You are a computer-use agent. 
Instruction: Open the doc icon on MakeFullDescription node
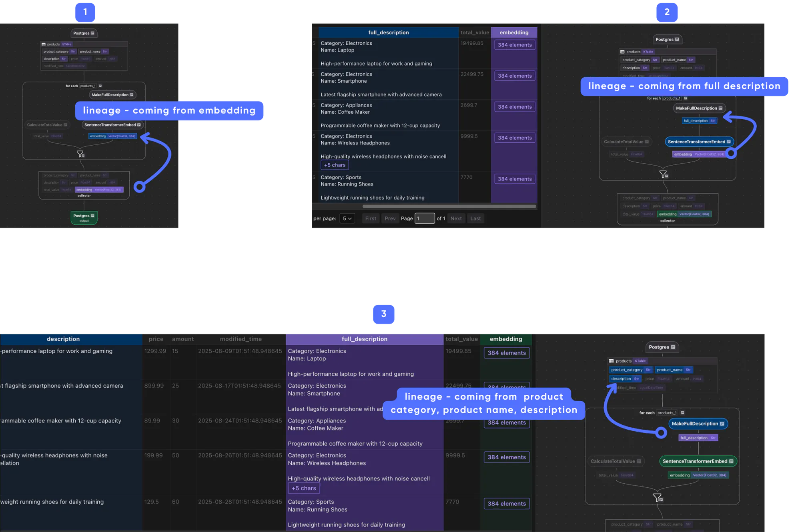click(x=131, y=94)
